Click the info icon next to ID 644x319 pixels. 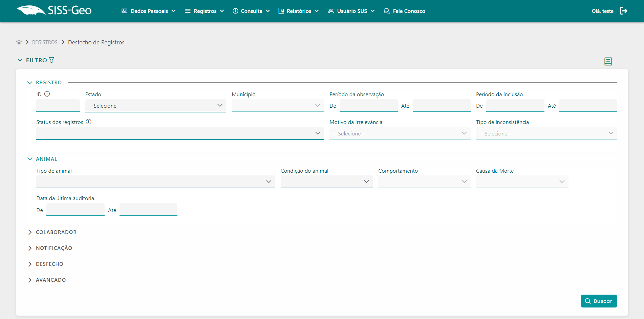(x=47, y=94)
